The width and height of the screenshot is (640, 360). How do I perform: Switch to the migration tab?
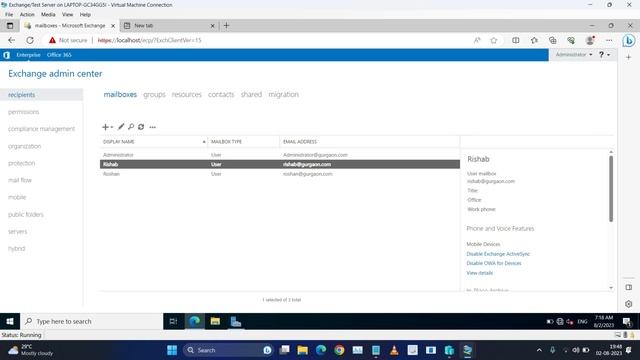[283, 94]
